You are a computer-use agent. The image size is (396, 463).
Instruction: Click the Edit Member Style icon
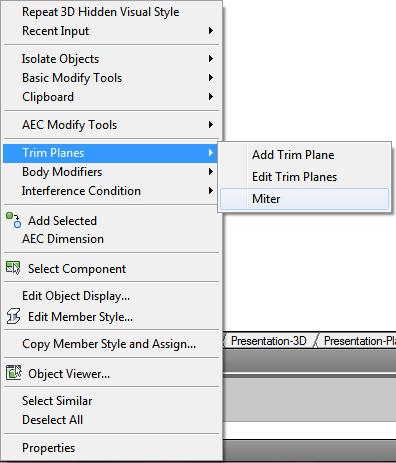point(13,316)
